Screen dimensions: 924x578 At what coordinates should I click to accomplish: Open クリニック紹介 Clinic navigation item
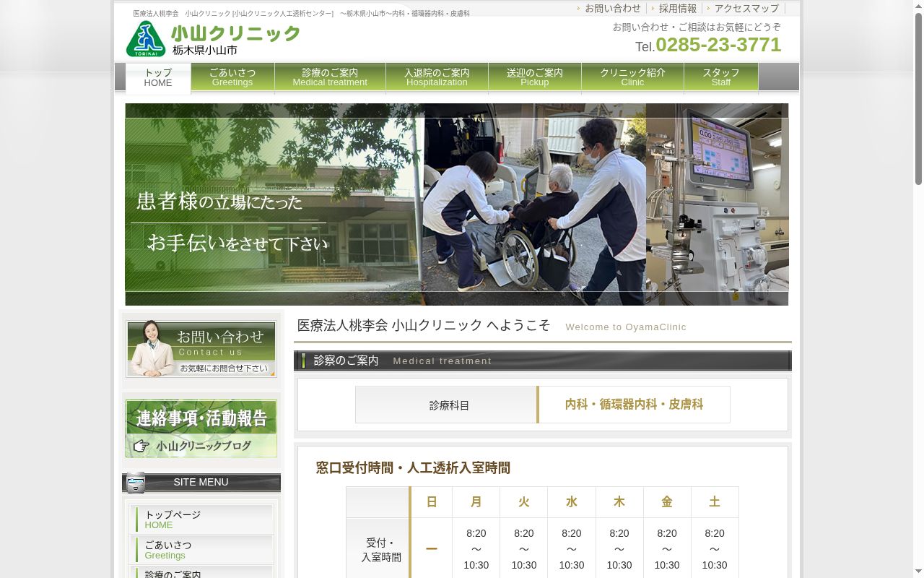point(632,77)
